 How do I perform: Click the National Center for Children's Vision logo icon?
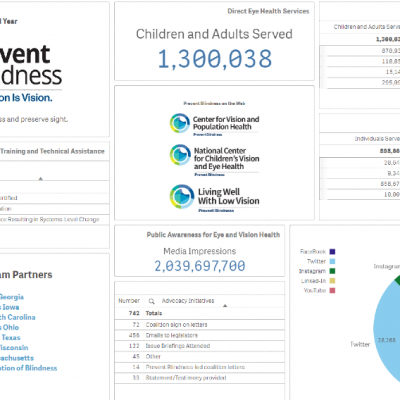(180, 155)
